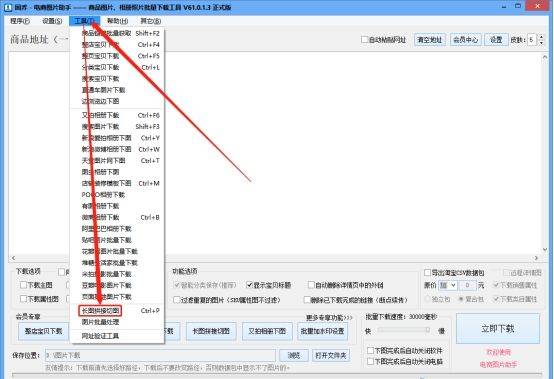Enable 过滤重复的图片 checkbox
The height and width of the screenshot is (379, 554).
177,300
